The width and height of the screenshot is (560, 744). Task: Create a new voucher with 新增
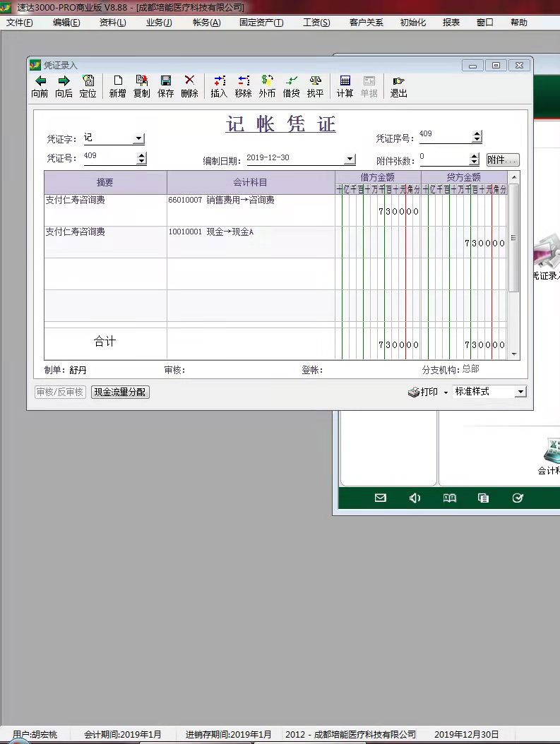pyautogui.click(x=117, y=81)
